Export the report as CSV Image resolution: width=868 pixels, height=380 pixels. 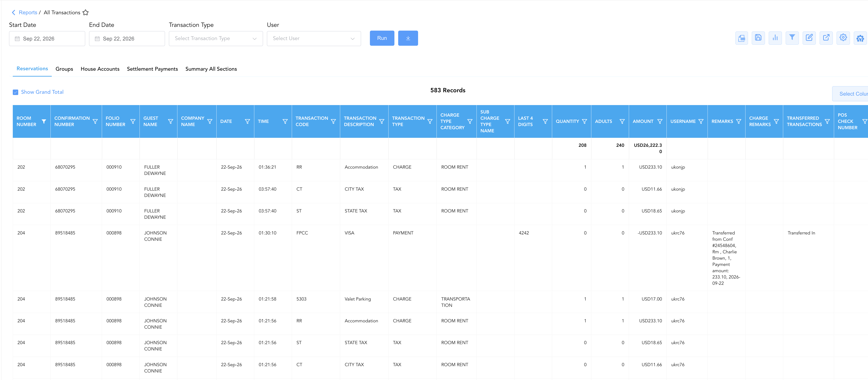[x=741, y=38]
